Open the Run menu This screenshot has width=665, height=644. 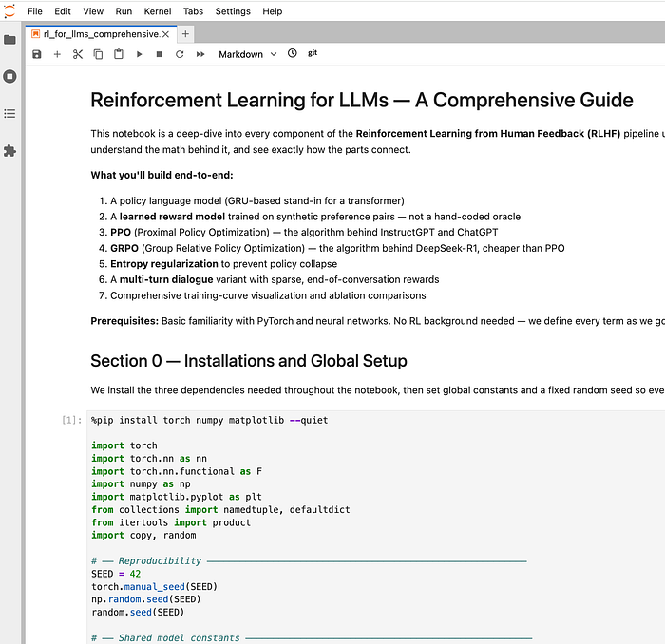click(123, 11)
